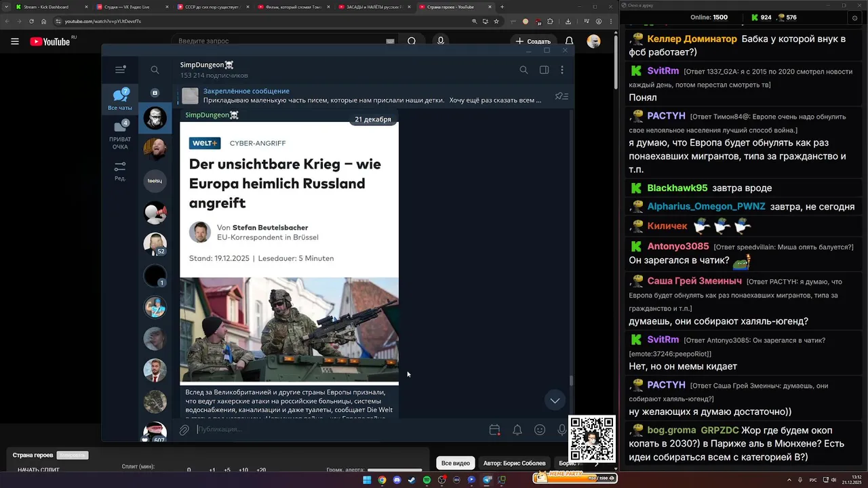
Task: Jump to bottom with down chevron button
Action: (555, 400)
